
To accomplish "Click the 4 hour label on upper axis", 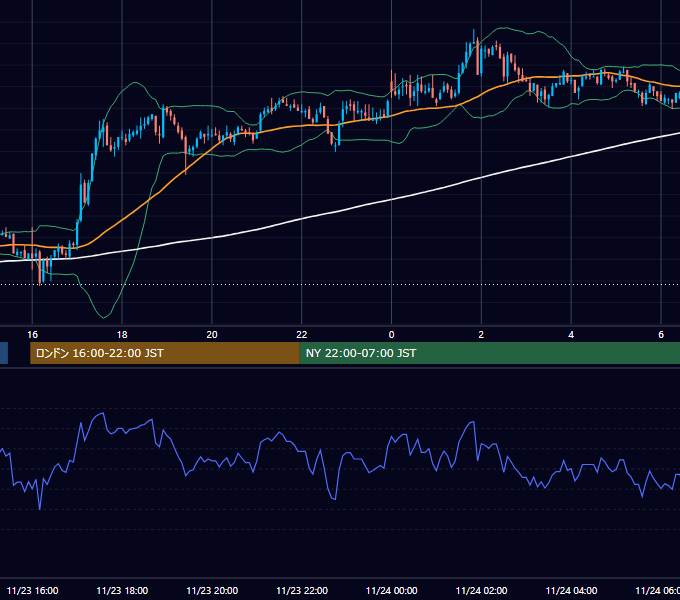I will tap(571, 335).
